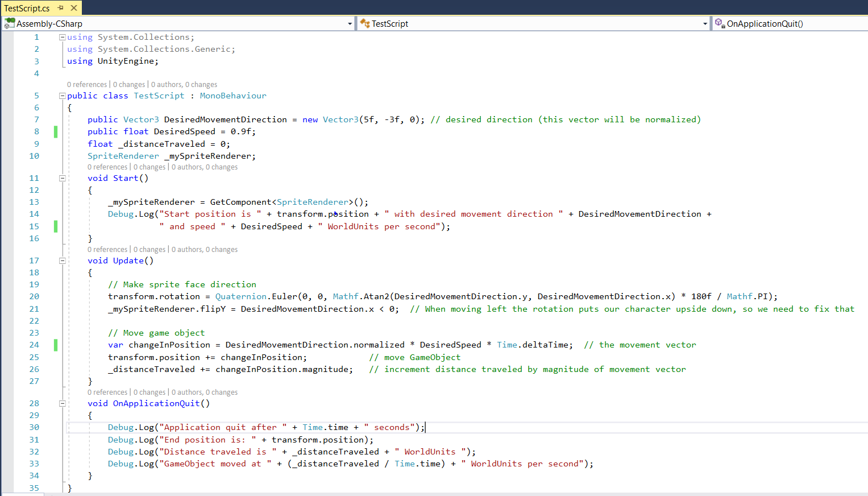Click 'DesiredSpeed' field declaration on line 8
This screenshot has height=496, width=868.
coord(185,131)
